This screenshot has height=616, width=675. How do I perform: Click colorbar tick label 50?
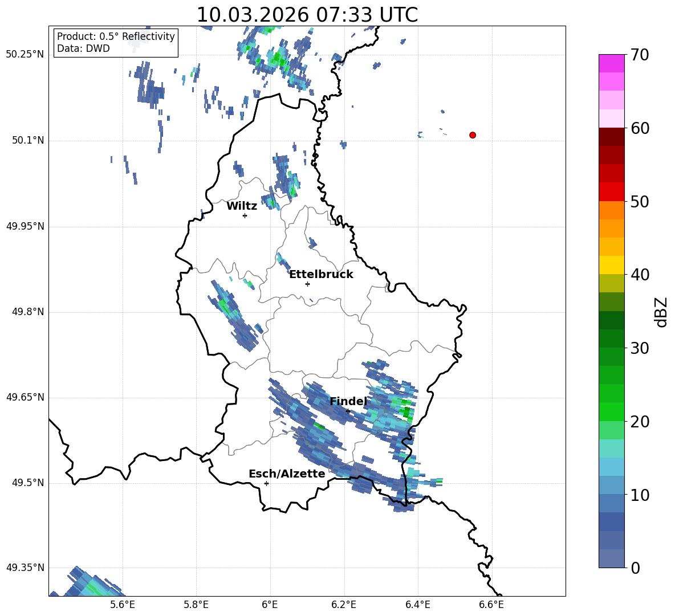coord(639,202)
